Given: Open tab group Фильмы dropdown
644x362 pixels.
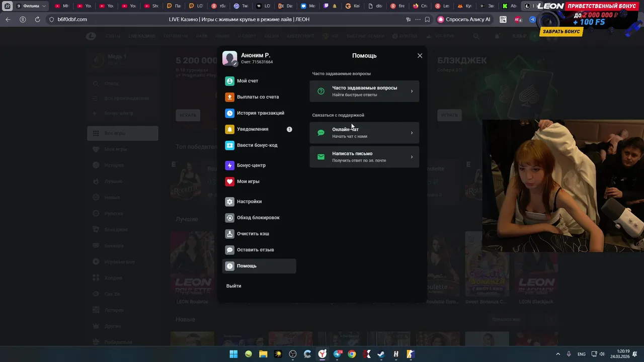Looking at the screenshot, I should [32, 6].
